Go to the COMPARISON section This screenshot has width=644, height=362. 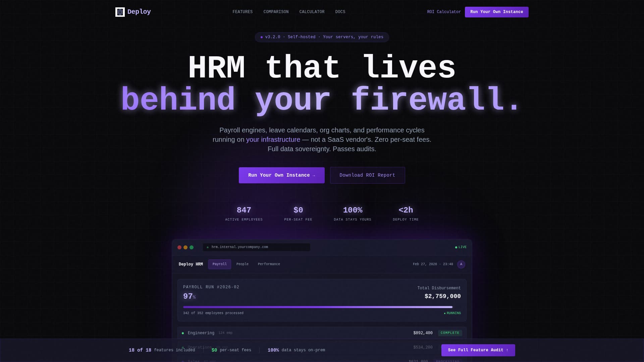(x=276, y=12)
